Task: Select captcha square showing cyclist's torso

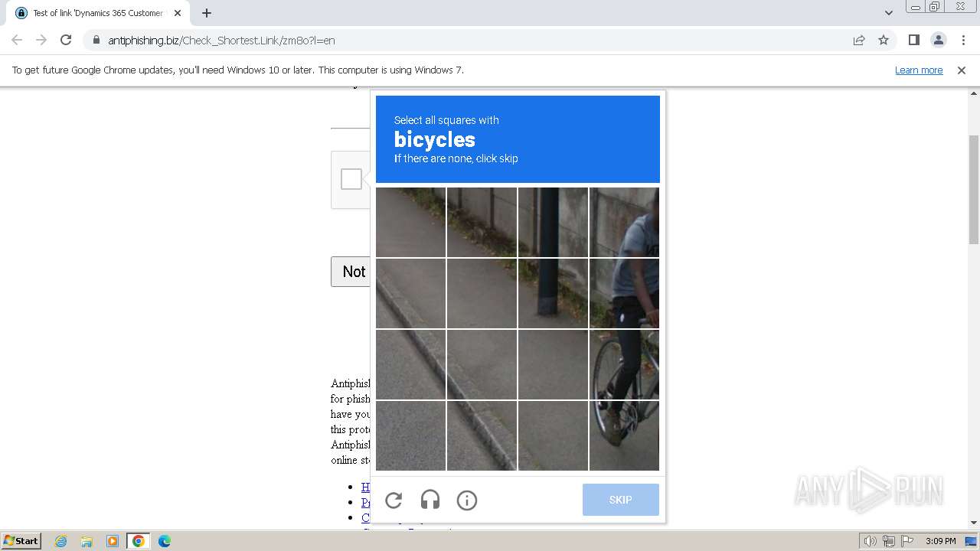Action: tap(624, 222)
